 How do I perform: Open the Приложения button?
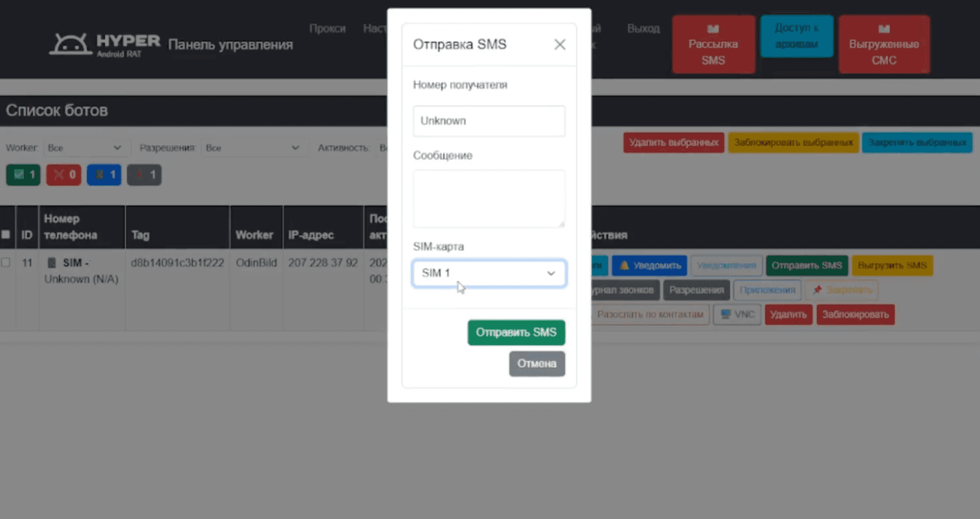[x=767, y=290]
